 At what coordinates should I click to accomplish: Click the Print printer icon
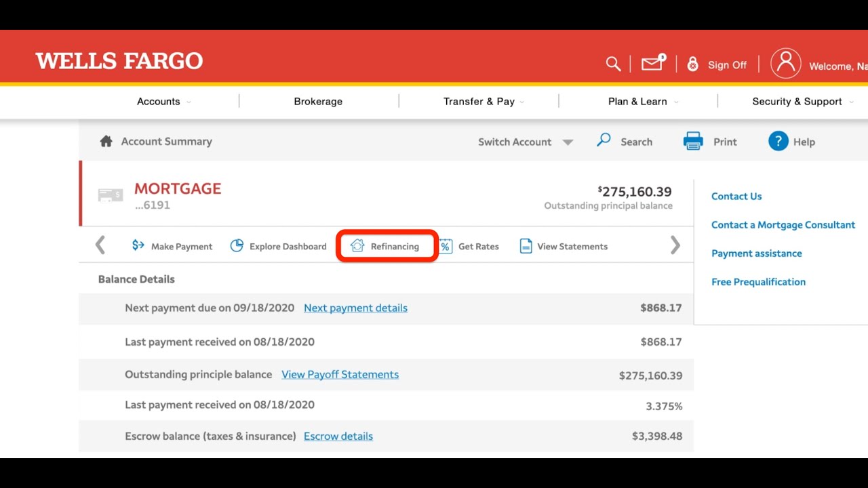click(x=693, y=141)
